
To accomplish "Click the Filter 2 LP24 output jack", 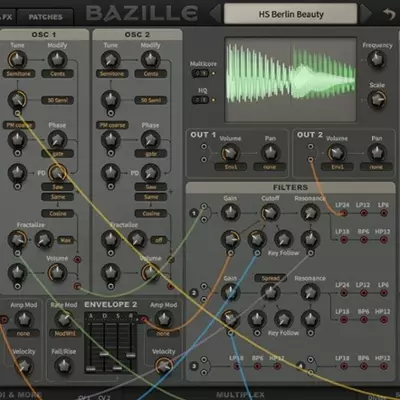I will [343, 293].
